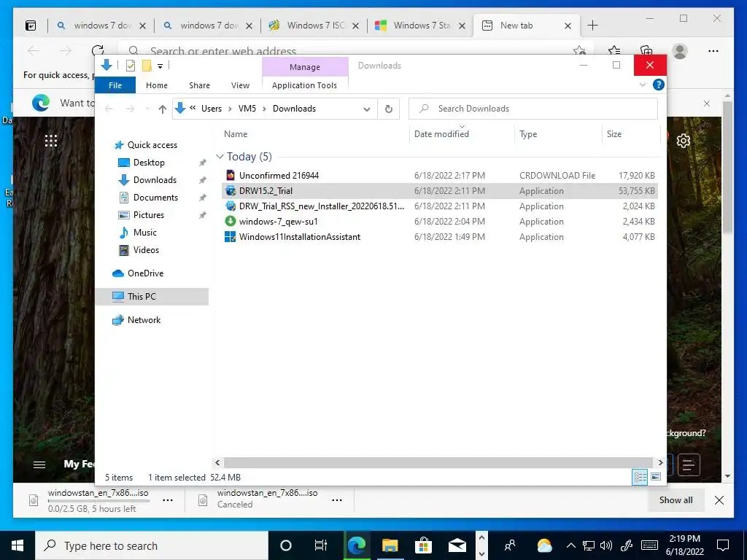Click the Properties checkmark icon in Explorer title bar
The image size is (747, 560).
click(x=131, y=66)
